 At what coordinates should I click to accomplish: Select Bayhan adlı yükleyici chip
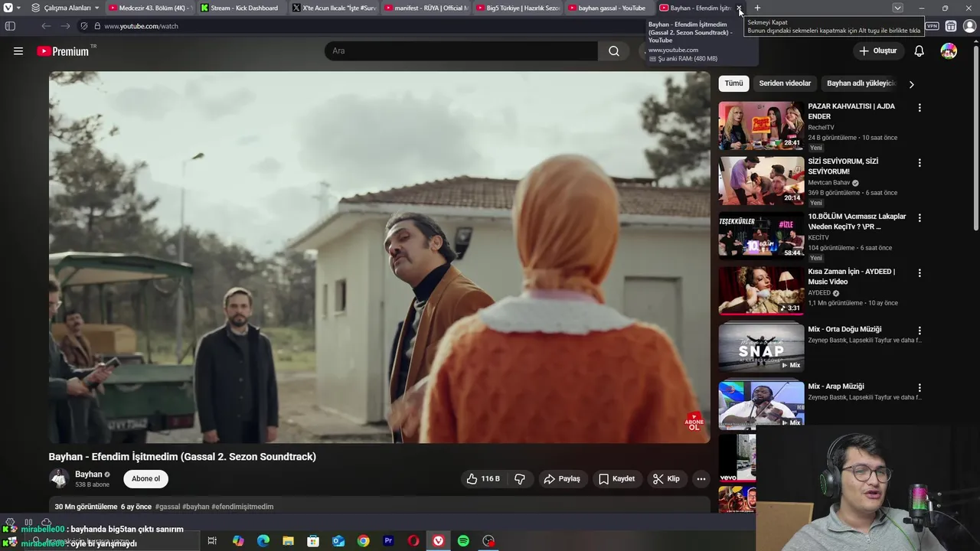861,83
